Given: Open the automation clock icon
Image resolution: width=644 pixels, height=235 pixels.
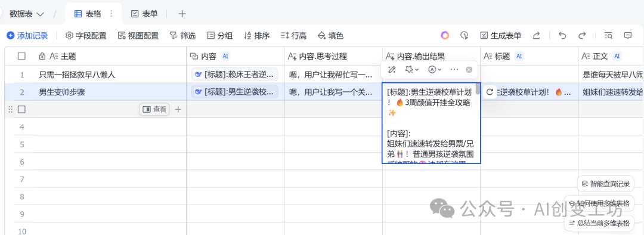Looking at the screenshot, I should point(464,35).
